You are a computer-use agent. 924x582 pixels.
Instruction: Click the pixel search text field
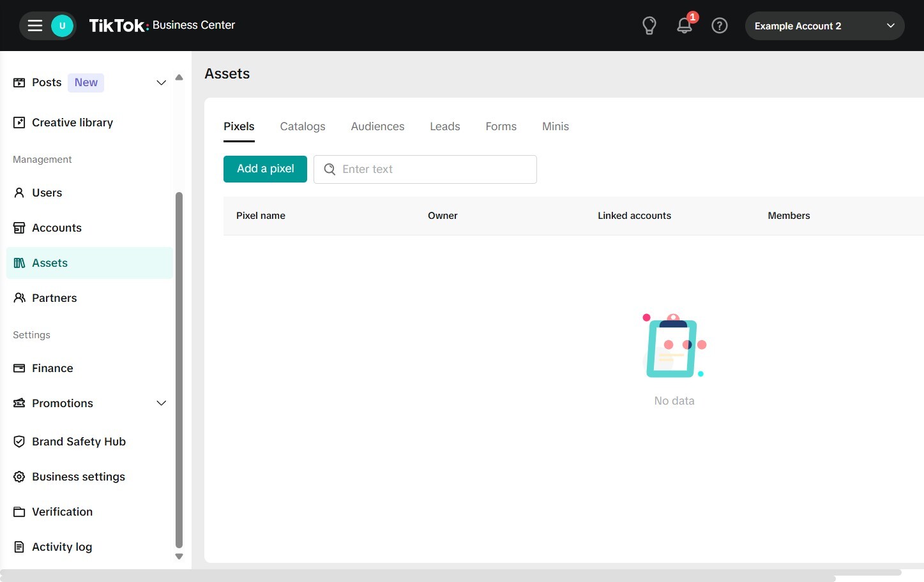coord(434,169)
